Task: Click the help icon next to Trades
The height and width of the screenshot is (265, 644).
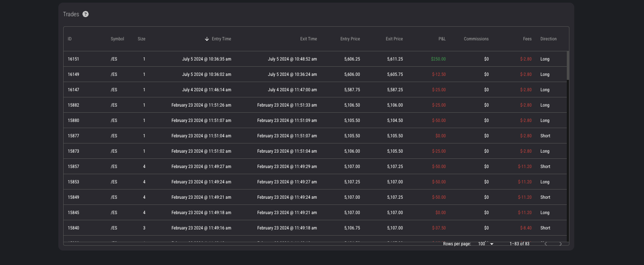Action: pos(86,14)
